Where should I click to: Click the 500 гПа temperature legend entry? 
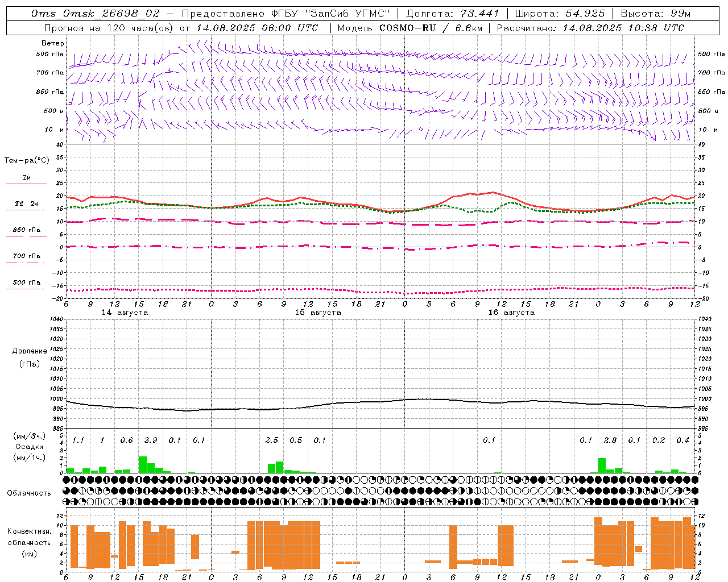pyautogui.click(x=26, y=282)
